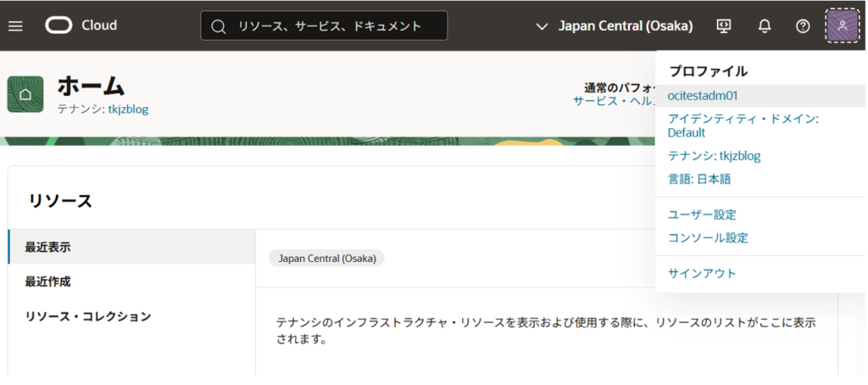
Task: Select the 最近表示 tab
Action: pyautogui.click(x=47, y=247)
